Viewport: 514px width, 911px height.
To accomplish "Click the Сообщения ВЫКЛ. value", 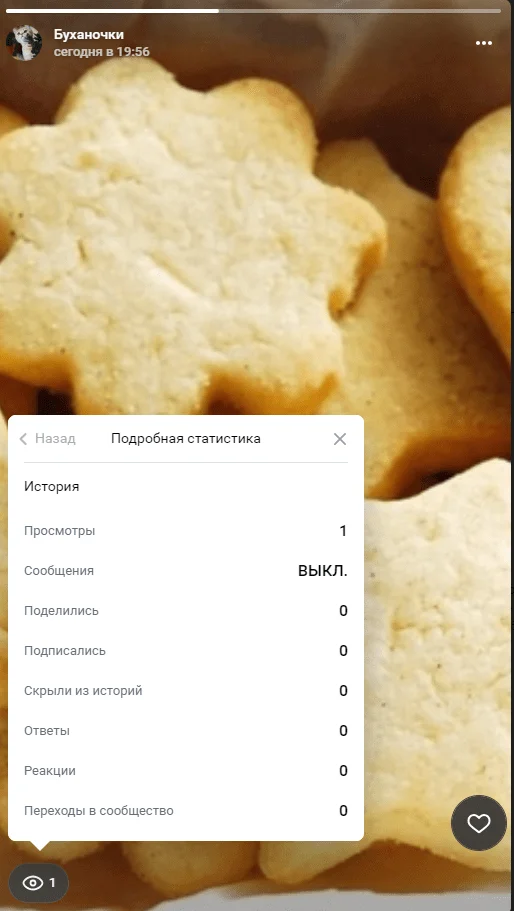I will pos(323,571).
